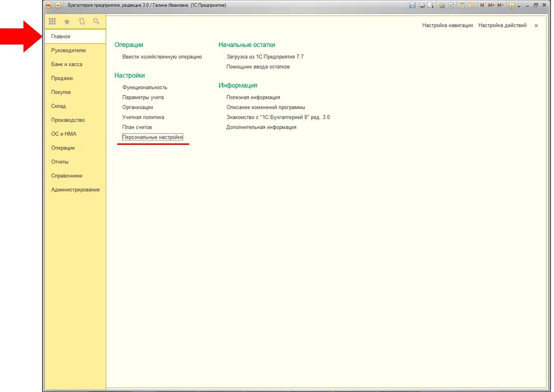Click the 1C logo icon in title bar

point(49,5)
